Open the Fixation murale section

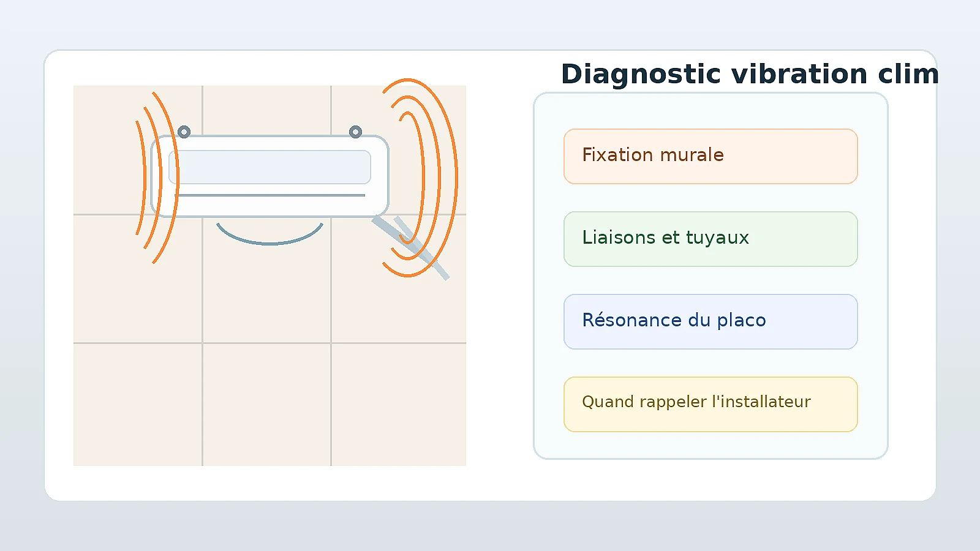pyautogui.click(x=710, y=156)
